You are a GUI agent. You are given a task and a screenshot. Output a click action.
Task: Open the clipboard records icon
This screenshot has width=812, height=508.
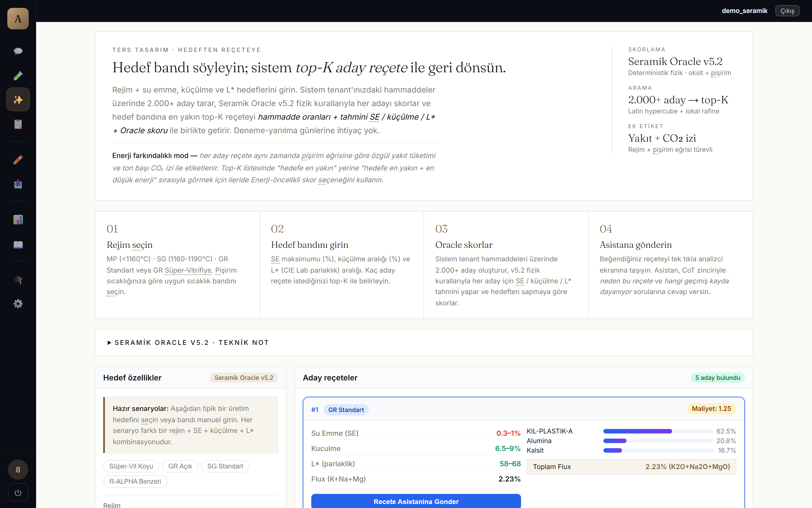18,124
